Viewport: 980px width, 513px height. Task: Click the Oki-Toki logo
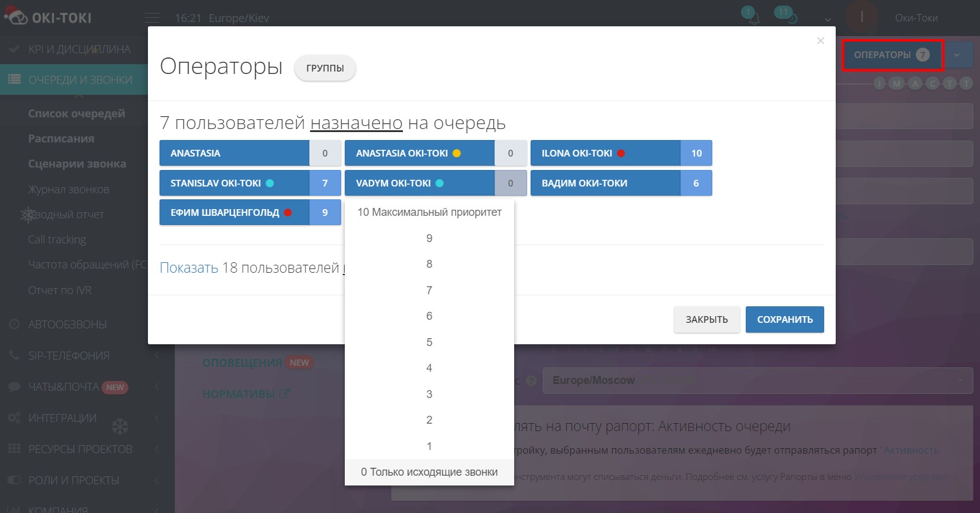[x=48, y=18]
